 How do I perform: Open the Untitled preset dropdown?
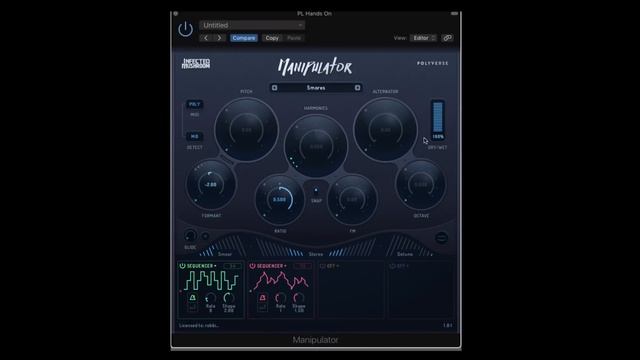pyautogui.click(x=252, y=25)
